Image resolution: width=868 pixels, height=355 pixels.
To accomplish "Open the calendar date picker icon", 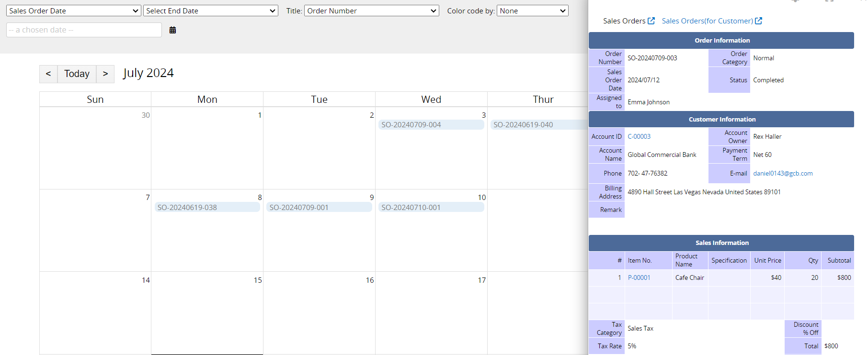I will click(x=173, y=30).
